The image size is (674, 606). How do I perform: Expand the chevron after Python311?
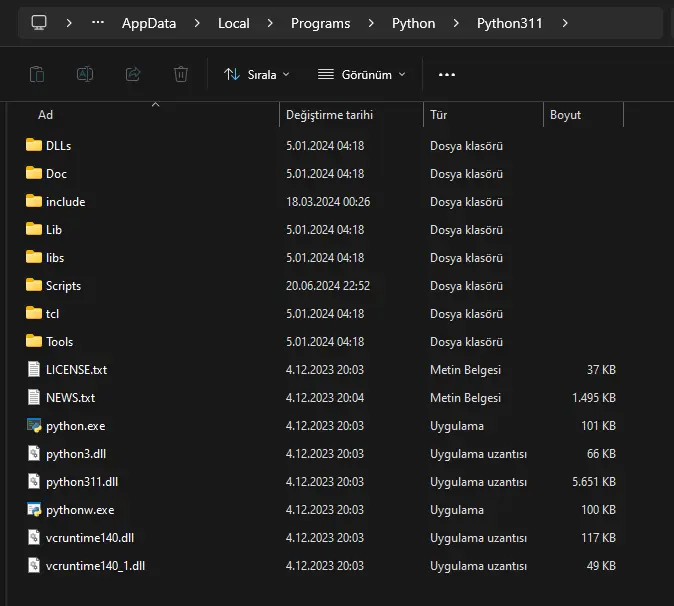(565, 23)
